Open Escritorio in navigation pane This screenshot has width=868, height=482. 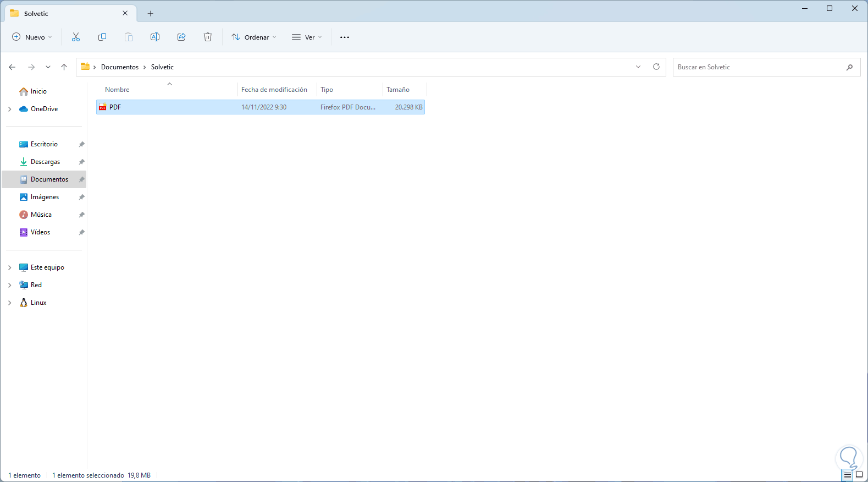[44, 144]
